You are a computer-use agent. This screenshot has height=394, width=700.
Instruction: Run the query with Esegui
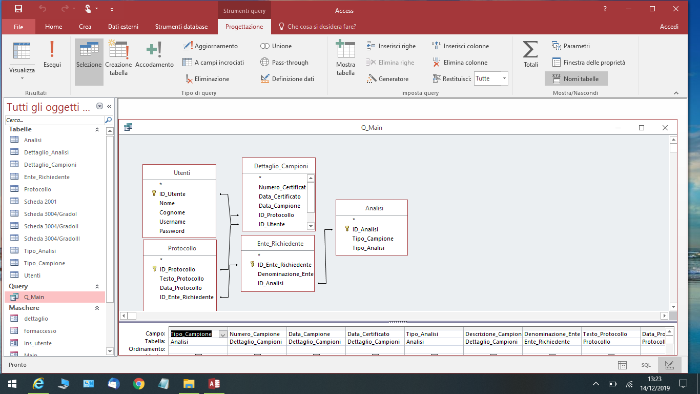(x=52, y=54)
